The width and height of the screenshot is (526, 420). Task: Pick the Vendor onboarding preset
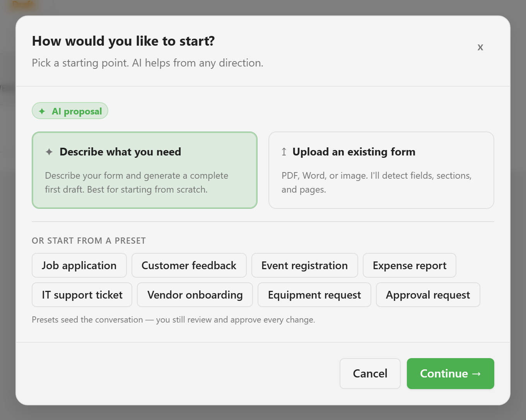click(195, 295)
